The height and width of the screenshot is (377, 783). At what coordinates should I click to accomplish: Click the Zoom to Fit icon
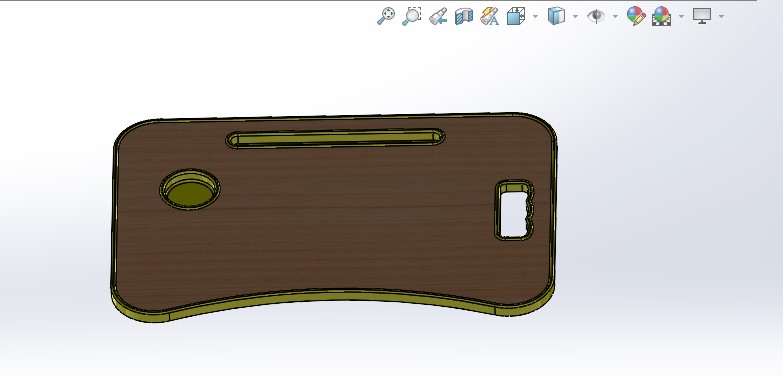pyautogui.click(x=386, y=16)
